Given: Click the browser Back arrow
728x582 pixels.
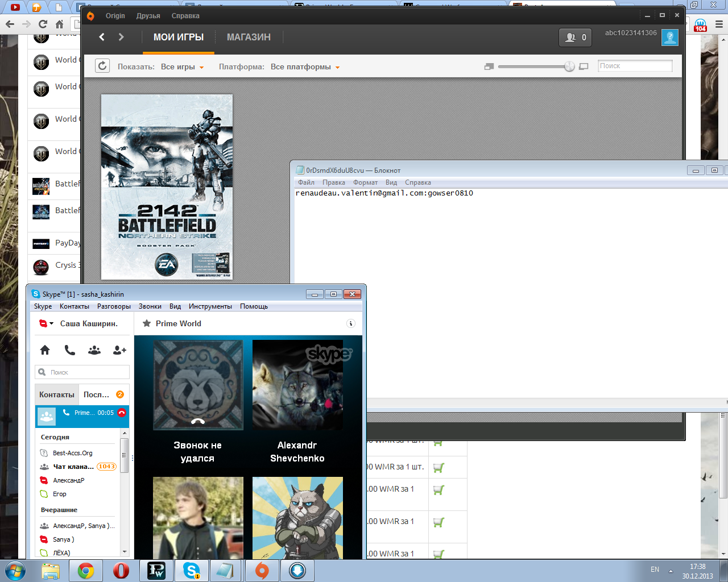Looking at the screenshot, I should tap(10, 24).
